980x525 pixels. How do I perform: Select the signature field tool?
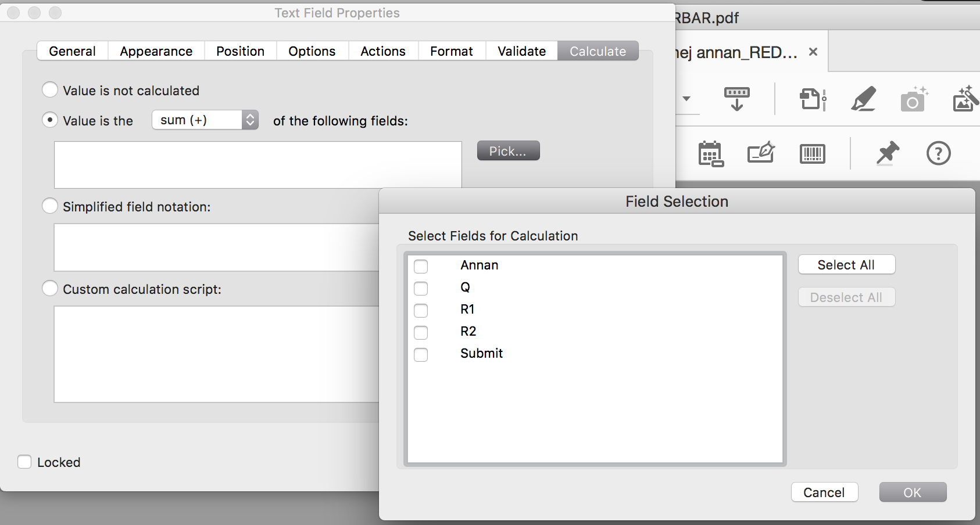[x=761, y=153]
